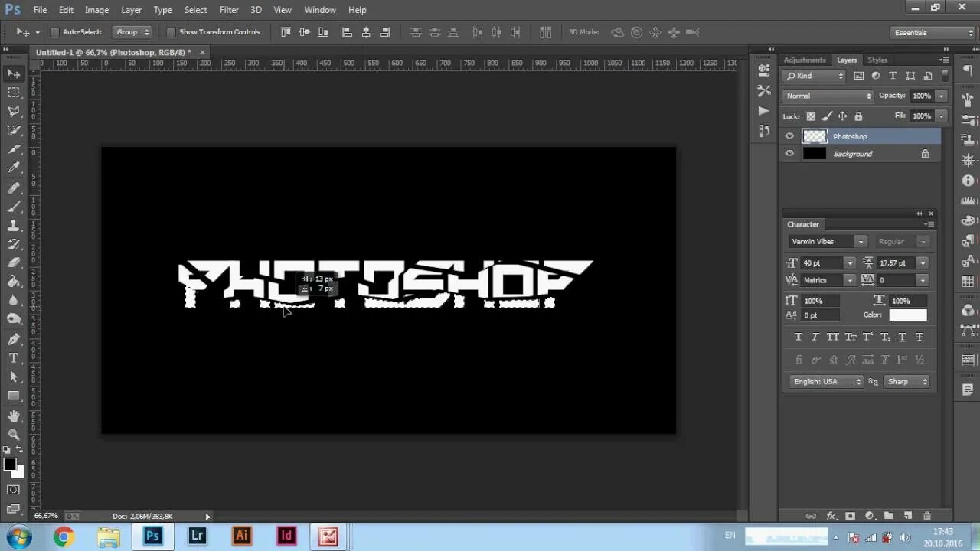Filter for type layers icon
980x551 pixels.
(893, 76)
